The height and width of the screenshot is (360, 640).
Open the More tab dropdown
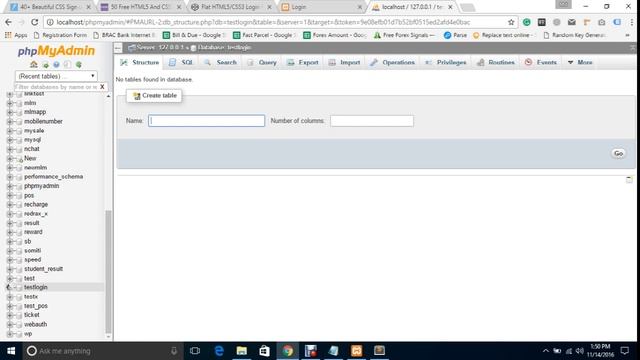(580, 62)
